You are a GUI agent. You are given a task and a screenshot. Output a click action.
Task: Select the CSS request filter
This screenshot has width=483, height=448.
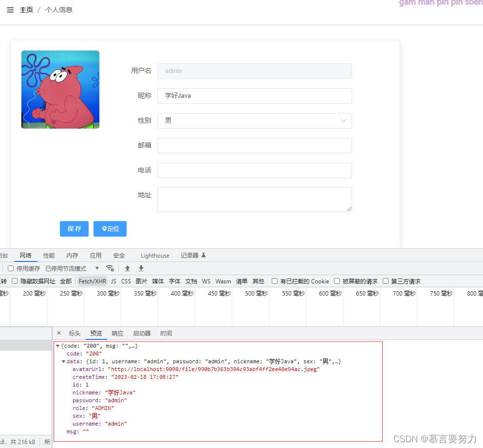tap(126, 281)
